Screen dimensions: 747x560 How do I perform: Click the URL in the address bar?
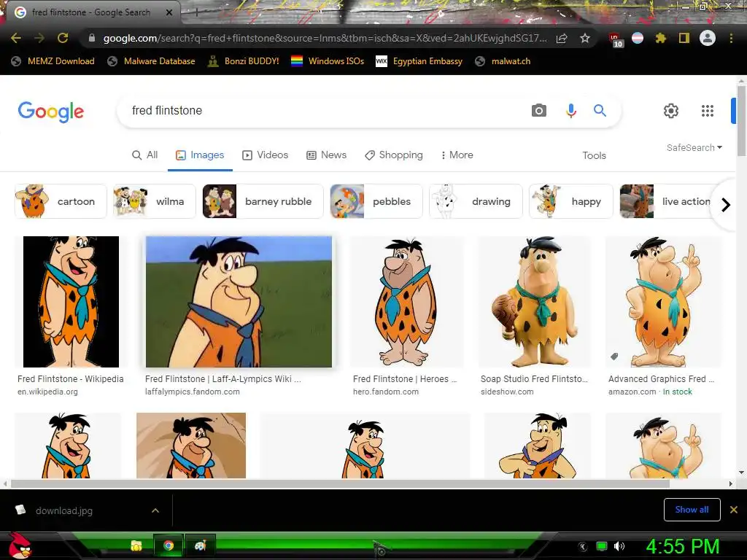[x=325, y=38]
